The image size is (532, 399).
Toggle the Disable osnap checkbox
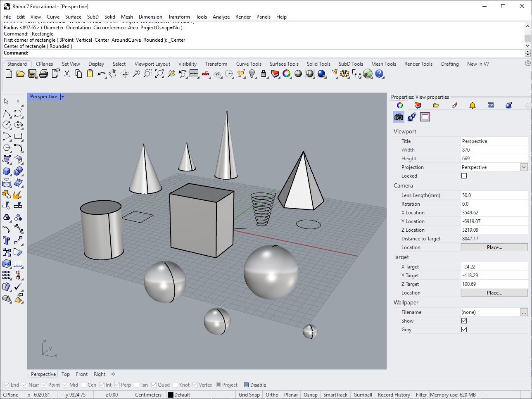point(247,385)
